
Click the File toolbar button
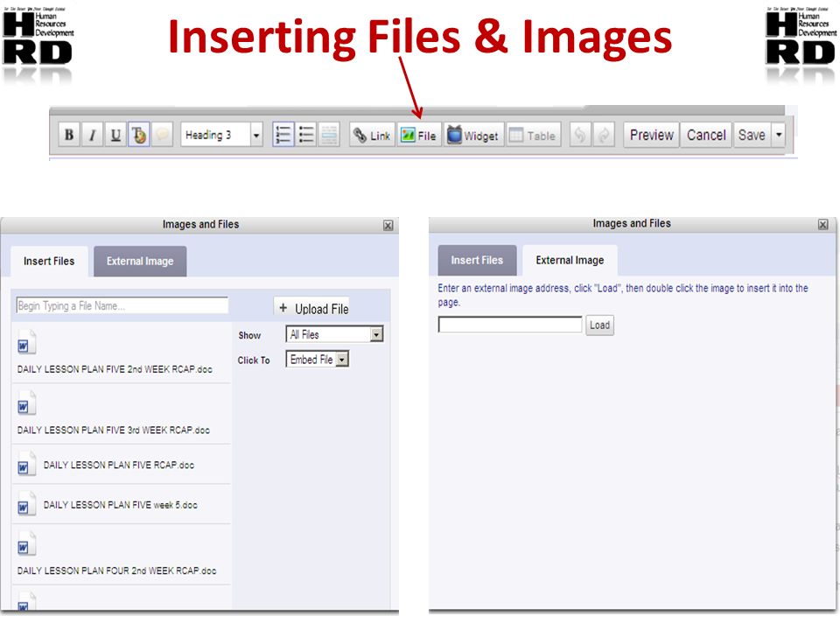coord(419,135)
